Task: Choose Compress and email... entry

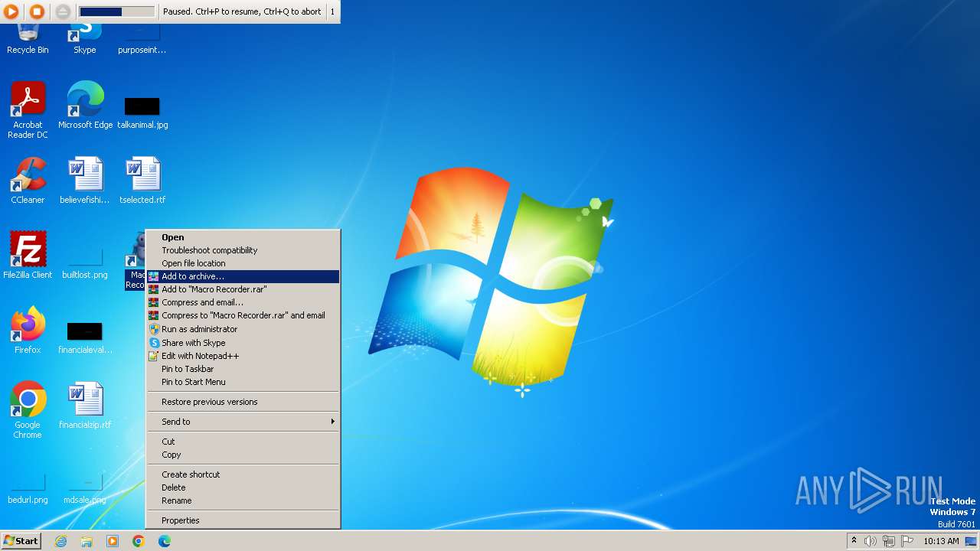Action: tap(243, 302)
